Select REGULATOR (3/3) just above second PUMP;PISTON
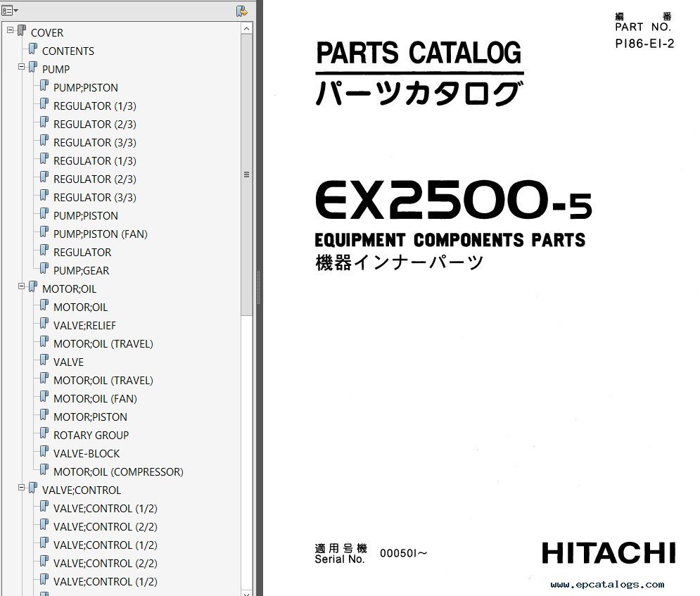The width and height of the screenshot is (700, 596). coord(95,197)
